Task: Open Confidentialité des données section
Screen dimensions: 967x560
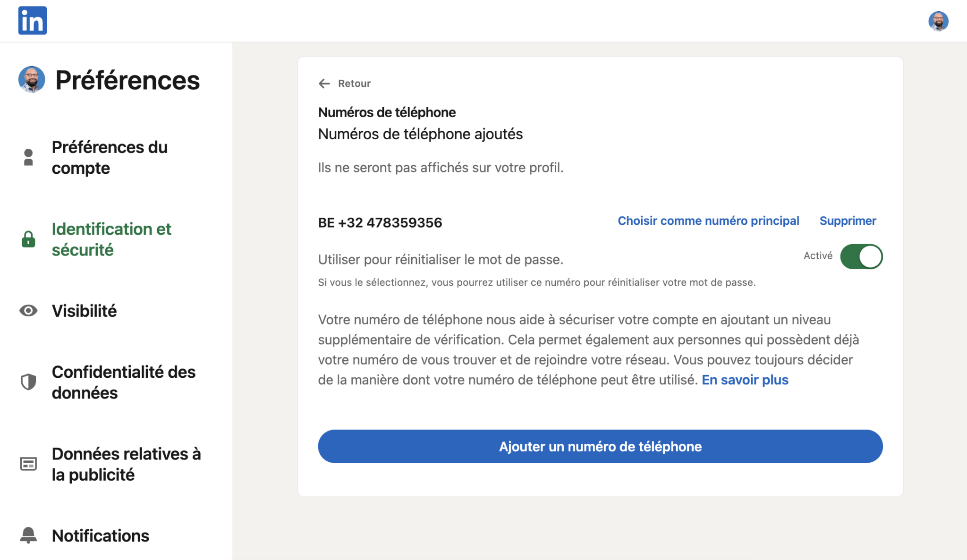Action: (x=124, y=382)
